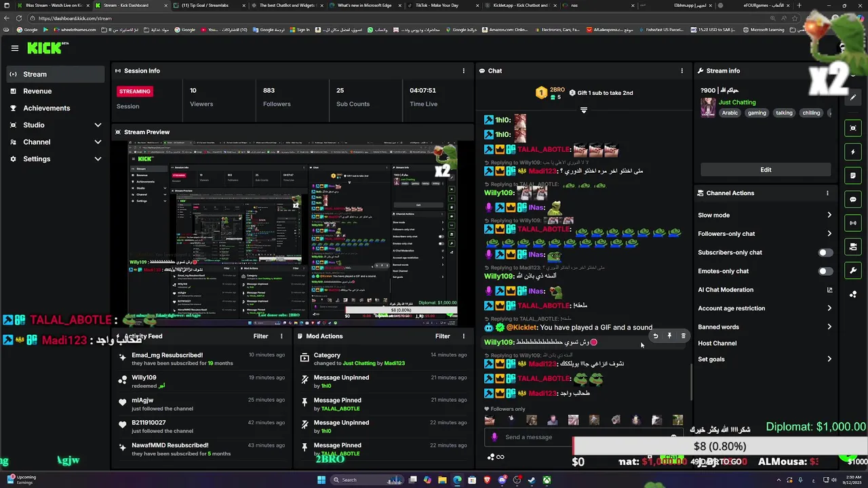Click the chat panel scrollbar
Image resolution: width=868 pixels, height=488 pixels.
click(x=692, y=383)
